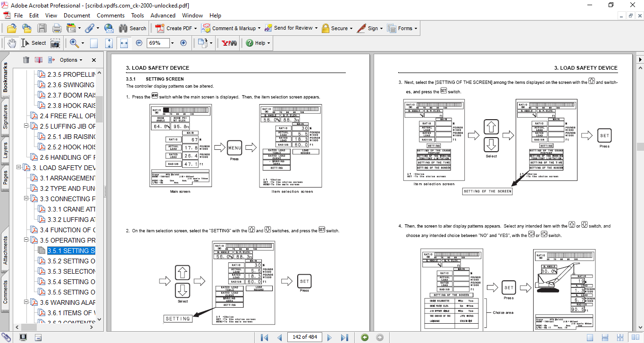Open the Advanced menu
This screenshot has height=343, width=644.
163,16
